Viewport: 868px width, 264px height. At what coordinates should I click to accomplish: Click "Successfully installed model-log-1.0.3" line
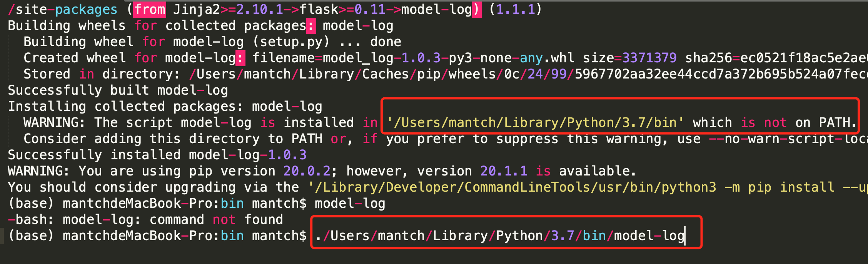pyautogui.click(x=157, y=155)
